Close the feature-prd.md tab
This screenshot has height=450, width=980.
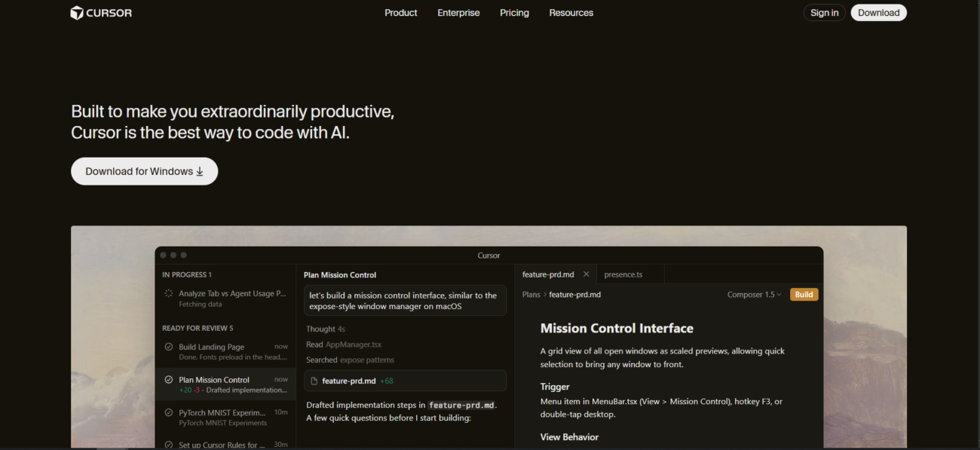(586, 274)
